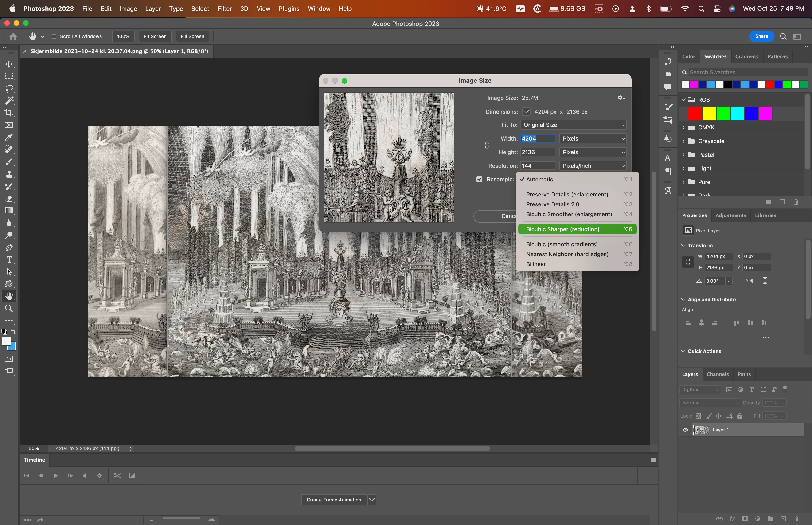Click the Create Frame Animation button

click(x=334, y=500)
